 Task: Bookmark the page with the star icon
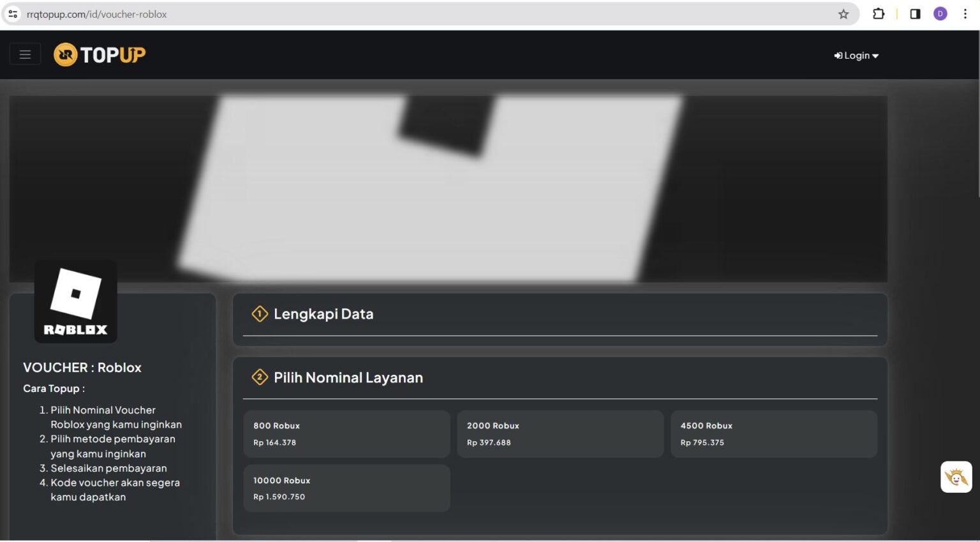point(843,13)
